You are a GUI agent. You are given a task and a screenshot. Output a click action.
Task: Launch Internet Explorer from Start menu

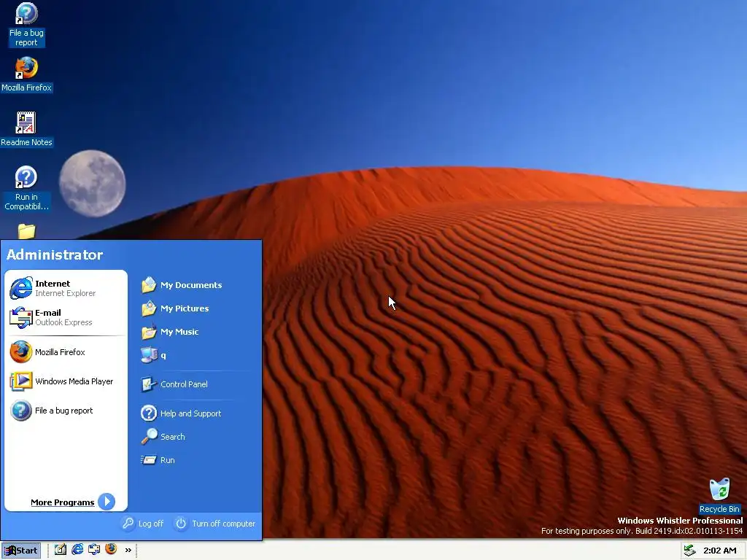click(x=66, y=288)
